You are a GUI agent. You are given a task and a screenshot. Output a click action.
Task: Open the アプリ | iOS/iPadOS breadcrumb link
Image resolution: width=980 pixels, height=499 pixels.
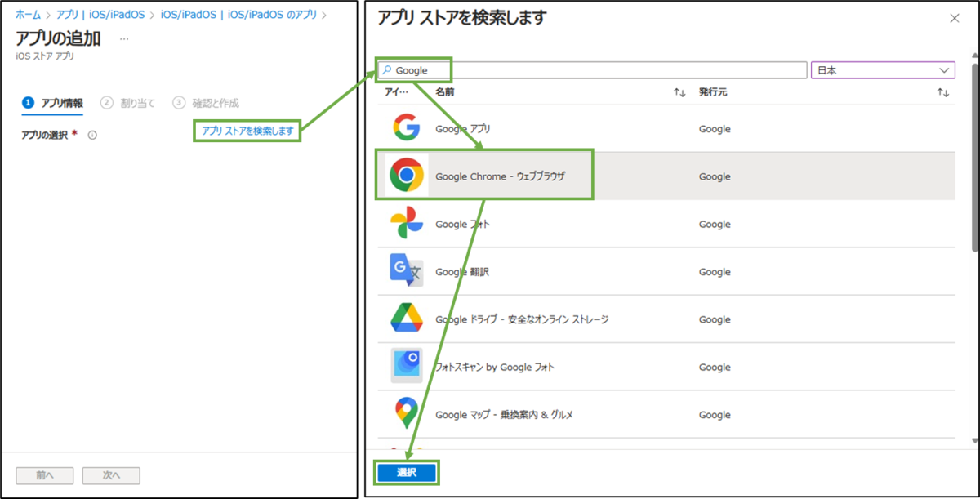(100, 15)
